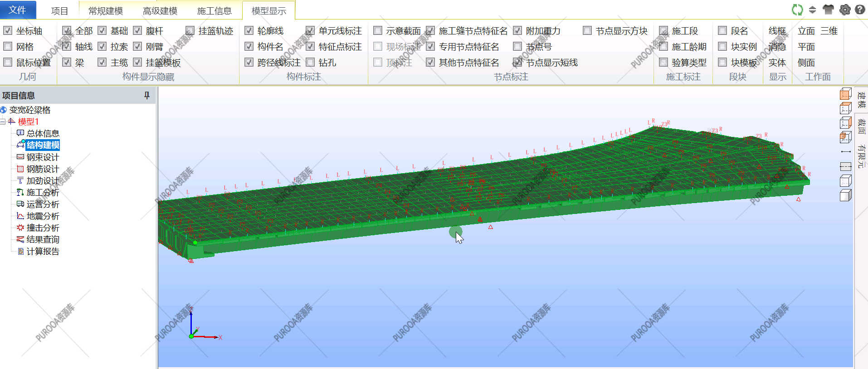Enable the 网格 checkbox
Viewport: 868px width, 369px height.
pos(8,46)
